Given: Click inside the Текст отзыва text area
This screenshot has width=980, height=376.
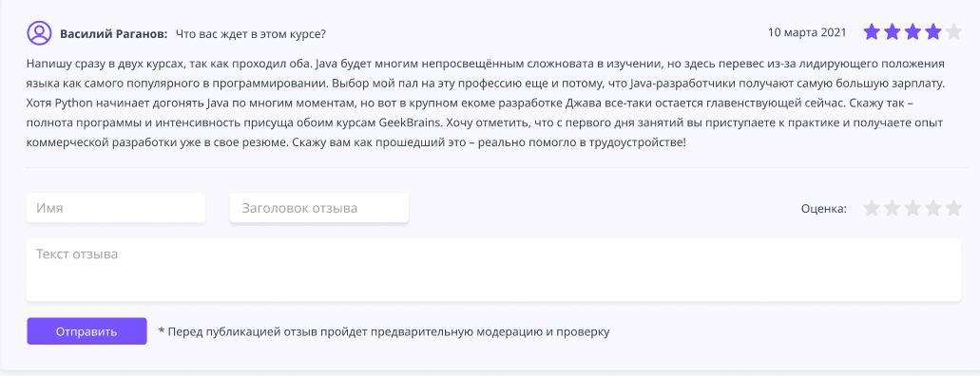Looking at the screenshot, I should coord(493,270).
